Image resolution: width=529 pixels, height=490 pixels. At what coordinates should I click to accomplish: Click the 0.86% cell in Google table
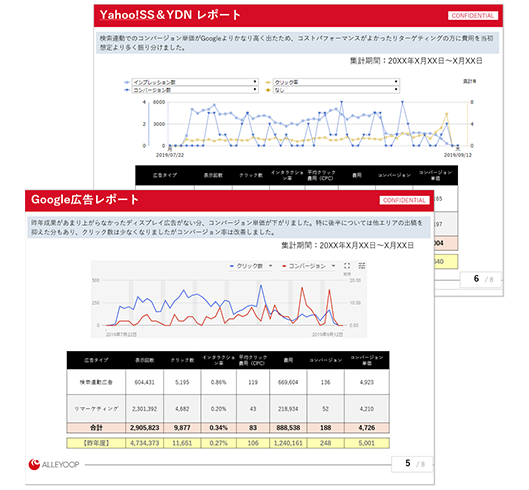point(219,382)
